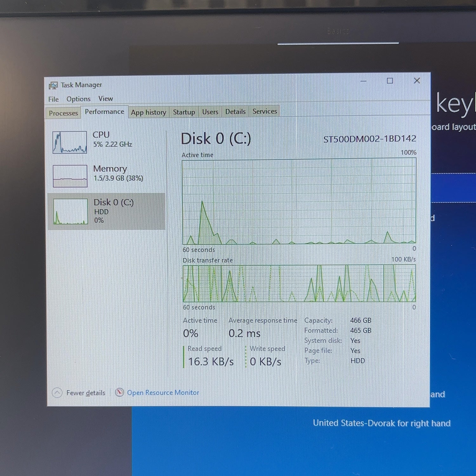
Task: Open the View menu
Action: pyautogui.click(x=106, y=99)
